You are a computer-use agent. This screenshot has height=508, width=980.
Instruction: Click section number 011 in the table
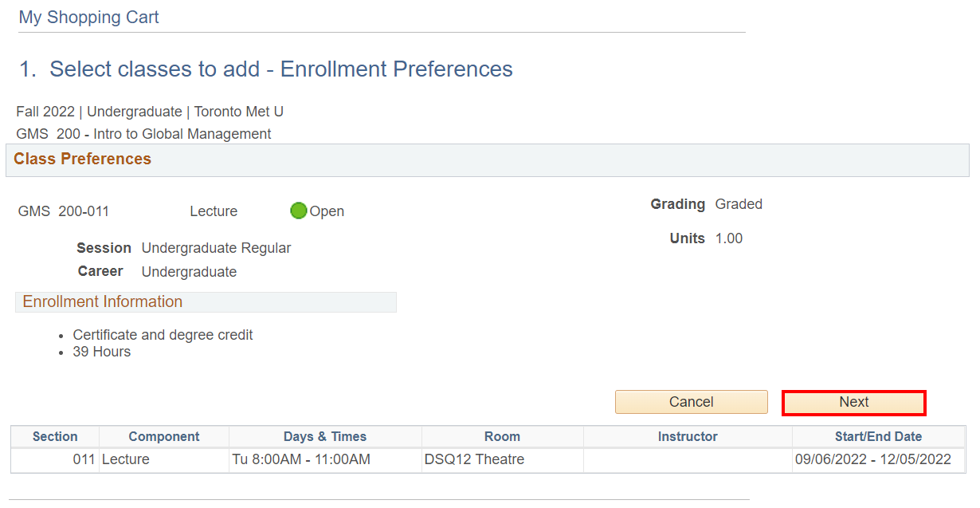[84, 460]
